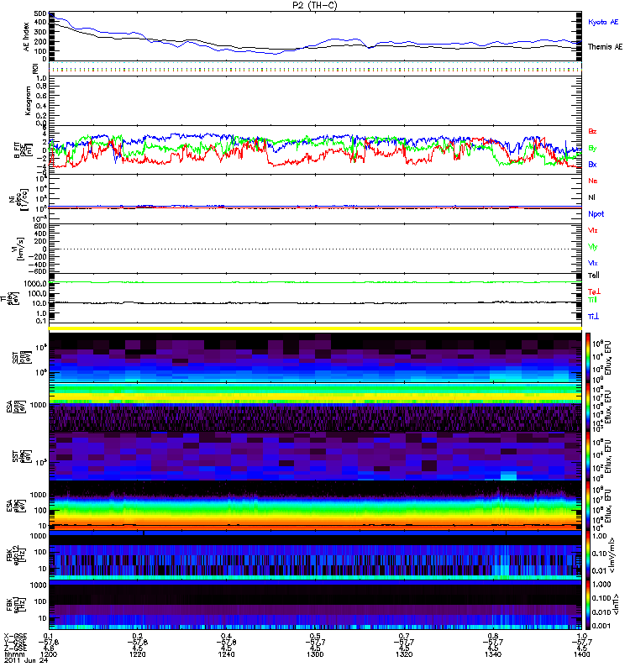Click the "1300" time axis label

pyautogui.click(x=315, y=654)
